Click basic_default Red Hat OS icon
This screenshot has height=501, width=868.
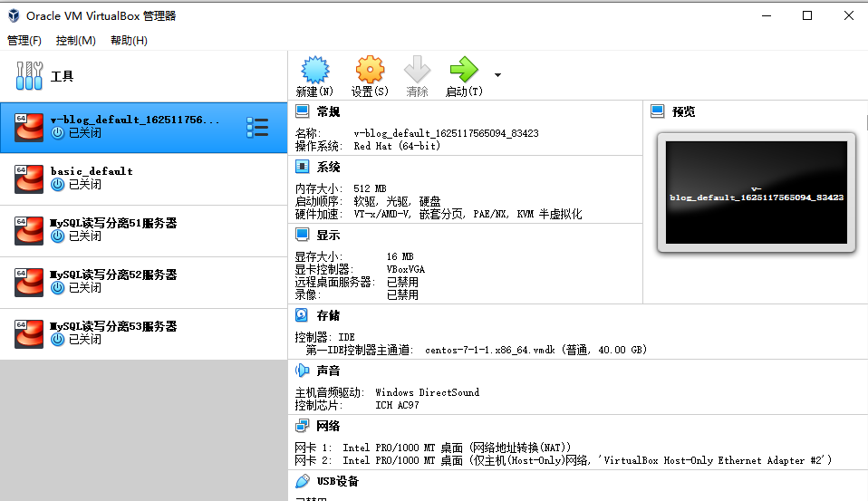tap(29, 178)
